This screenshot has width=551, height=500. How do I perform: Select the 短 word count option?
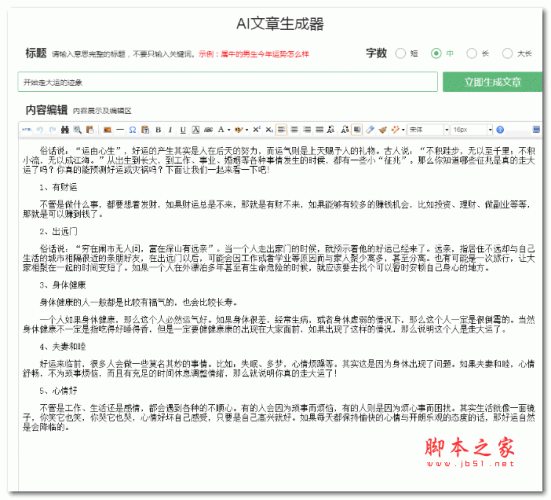click(400, 53)
